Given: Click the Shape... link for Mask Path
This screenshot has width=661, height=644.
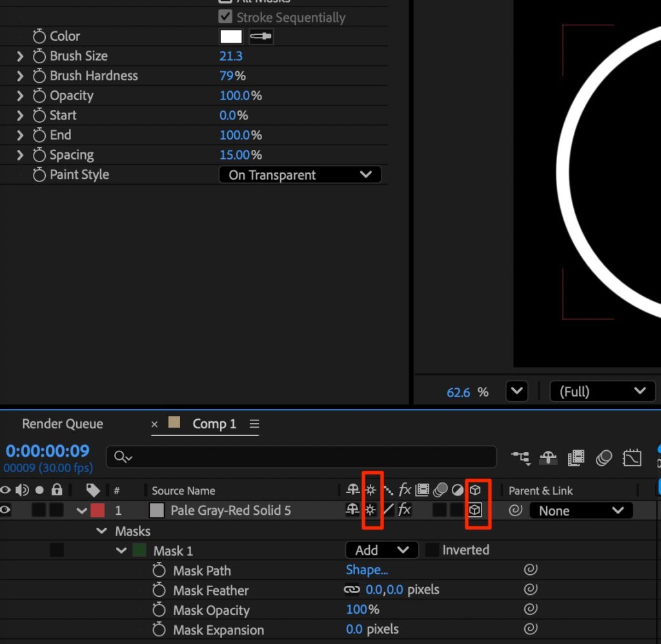Looking at the screenshot, I should pos(367,570).
